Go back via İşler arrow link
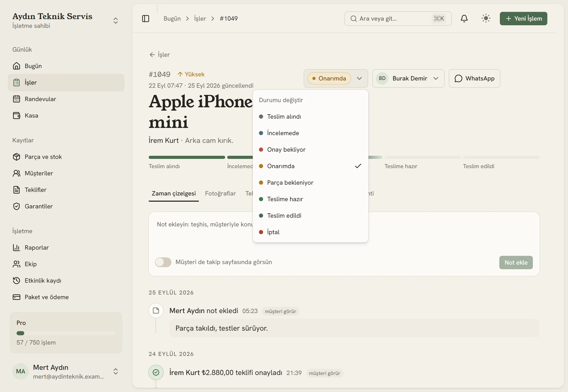 [x=160, y=55]
